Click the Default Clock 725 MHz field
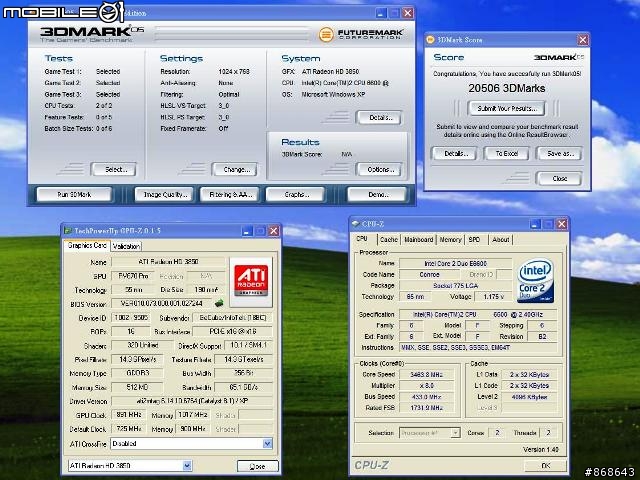640x480 pixels. [129, 429]
